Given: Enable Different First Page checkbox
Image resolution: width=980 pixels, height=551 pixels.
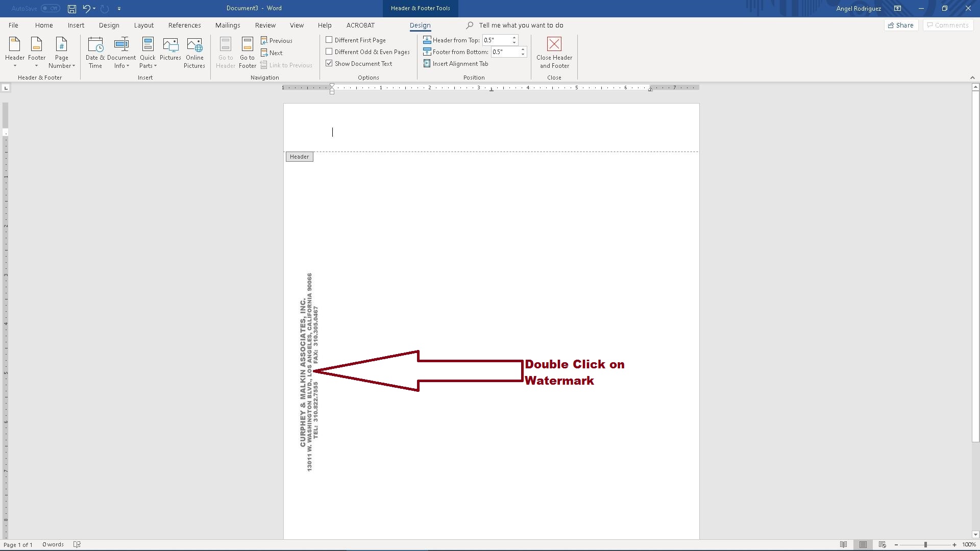Looking at the screenshot, I should pos(329,40).
